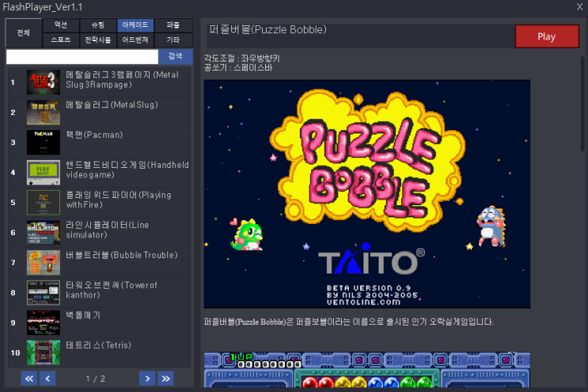Go to previous page of game list

pyautogui.click(x=47, y=379)
